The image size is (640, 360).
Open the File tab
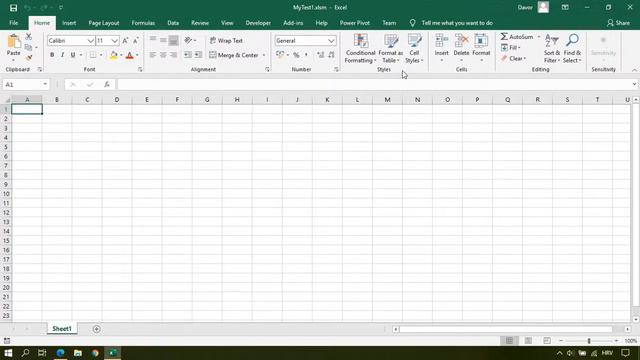pos(13,23)
